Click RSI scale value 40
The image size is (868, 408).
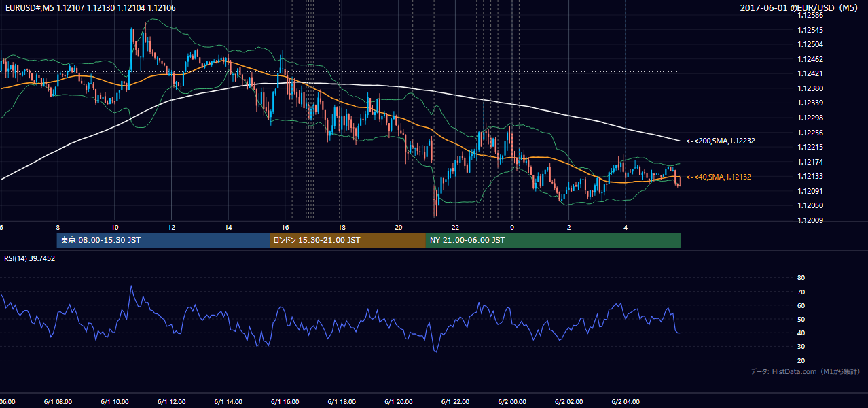click(801, 333)
